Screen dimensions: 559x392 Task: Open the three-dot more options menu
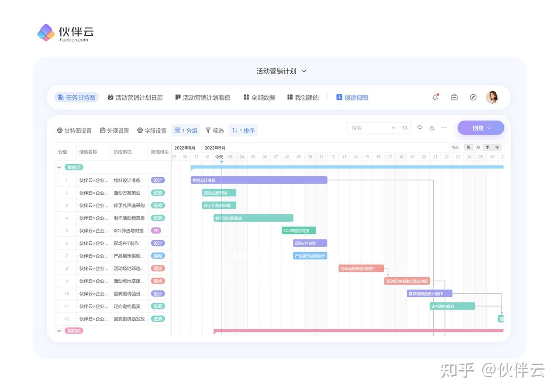pyautogui.click(x=444, y=128)
